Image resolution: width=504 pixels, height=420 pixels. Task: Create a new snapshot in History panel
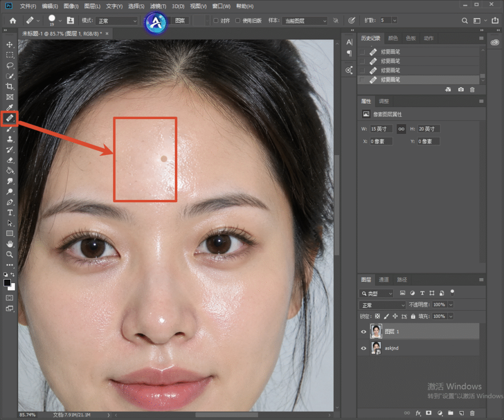coord(461,90)
